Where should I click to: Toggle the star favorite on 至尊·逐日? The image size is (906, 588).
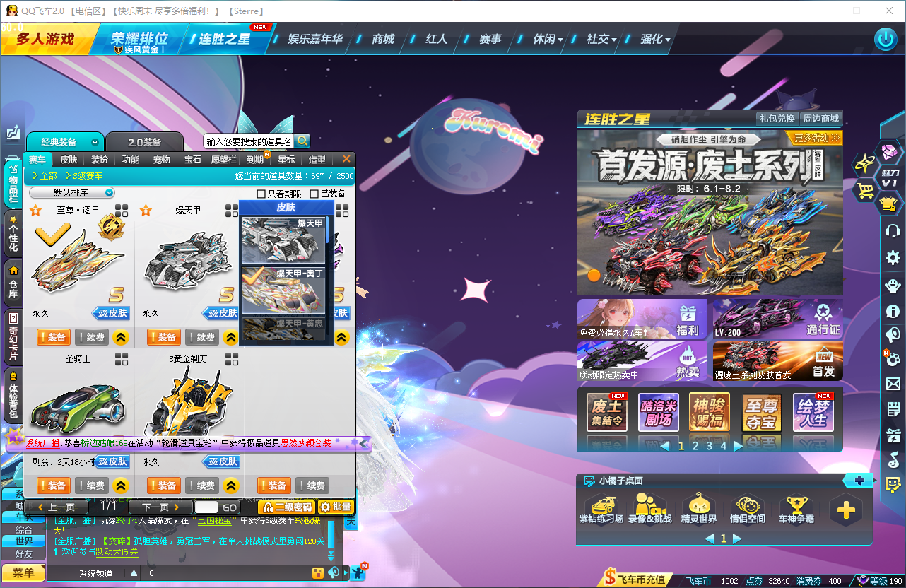pyautogui.click(x=35, y=210)
